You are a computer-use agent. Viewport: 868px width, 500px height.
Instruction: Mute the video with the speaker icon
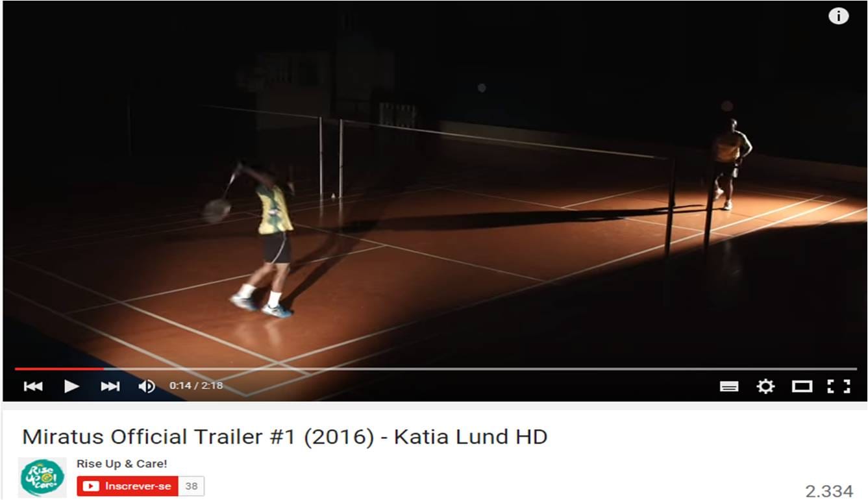tap(147, 386)
